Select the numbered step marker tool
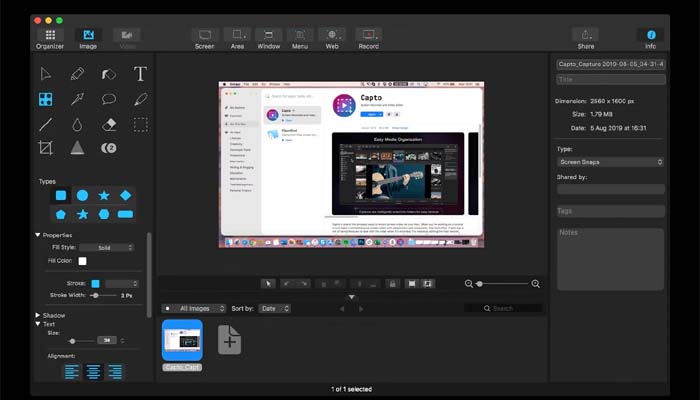The width and height of the screenshot is (700, 400). coord(108,148)
